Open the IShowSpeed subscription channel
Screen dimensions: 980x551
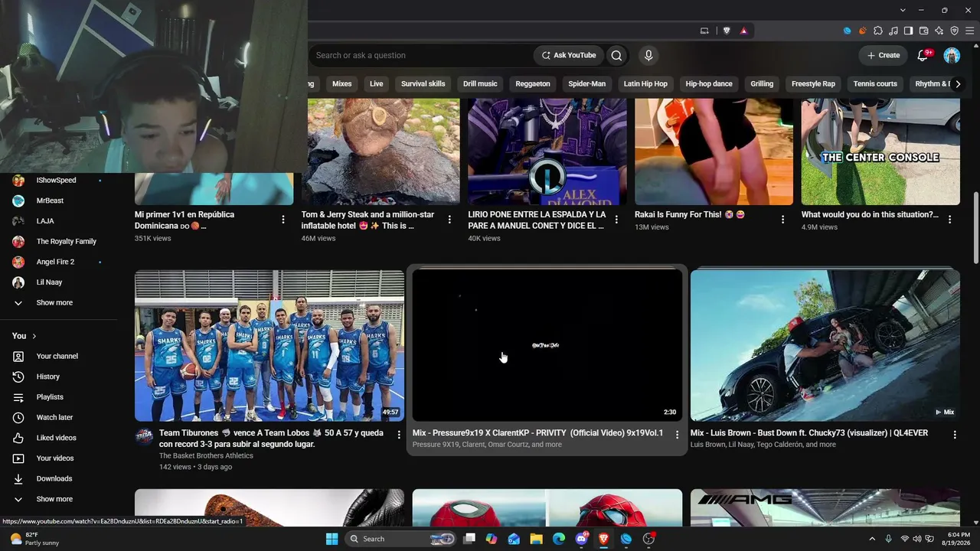57,181
